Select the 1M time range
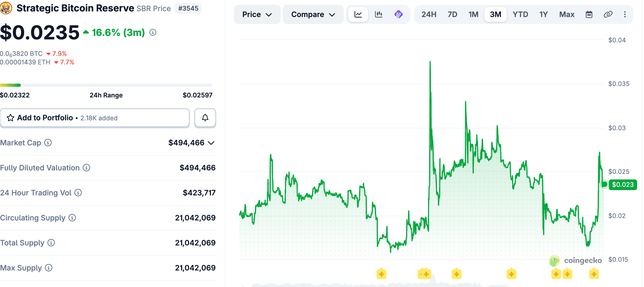Image resolution: width=644 pixels, height=287 pixels. click(x=474, y=14)
